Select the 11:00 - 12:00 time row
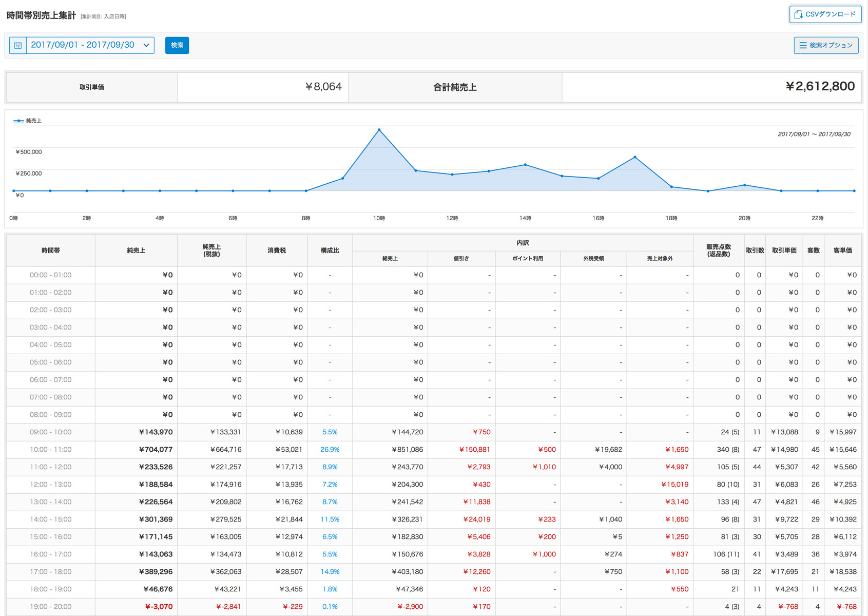This screenshot has height=616, width=868. [x=434, y=467]
